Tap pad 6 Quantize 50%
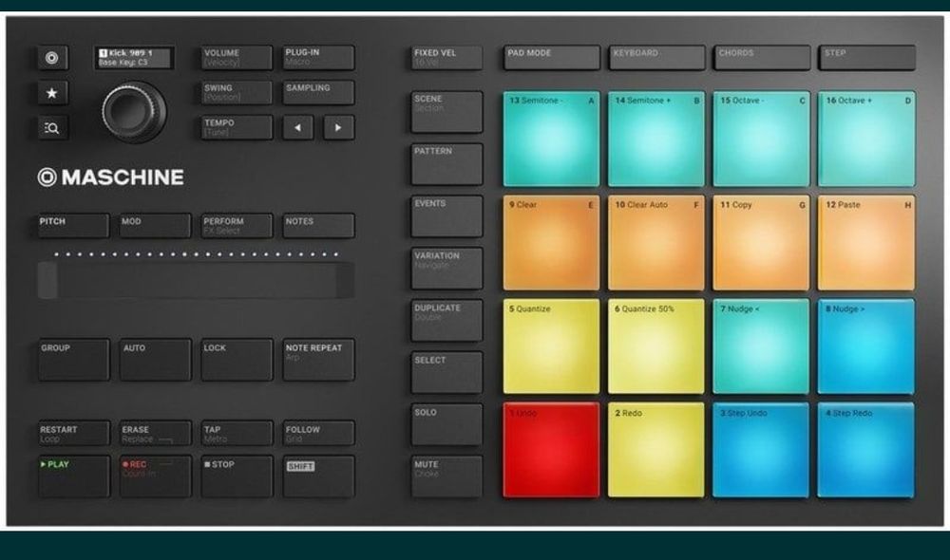The image size is (950, 560). (656, 346)
